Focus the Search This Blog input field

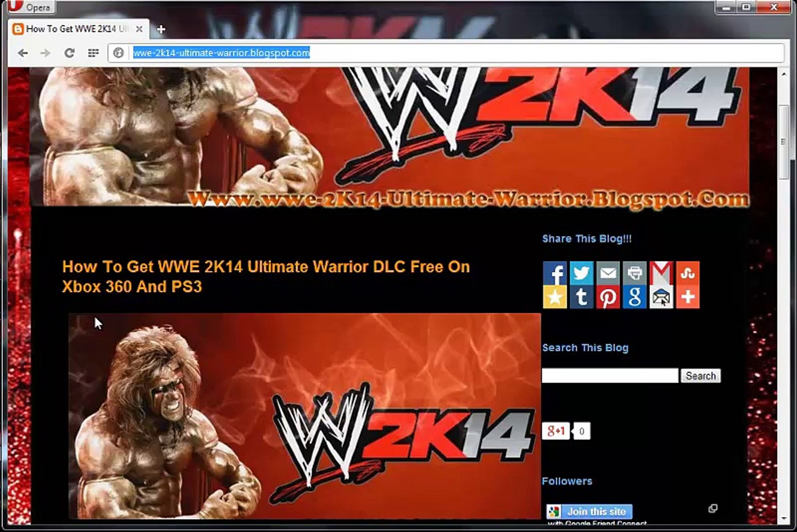[610, 376]
